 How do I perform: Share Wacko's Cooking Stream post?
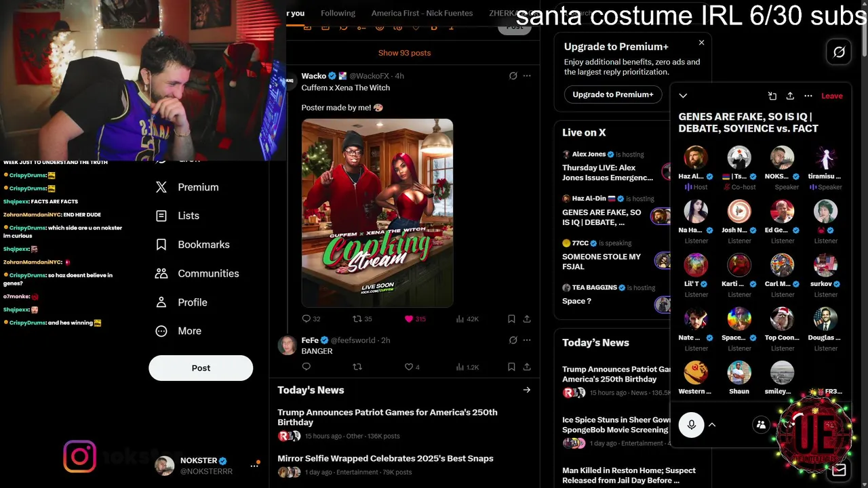tap(527, 319)
